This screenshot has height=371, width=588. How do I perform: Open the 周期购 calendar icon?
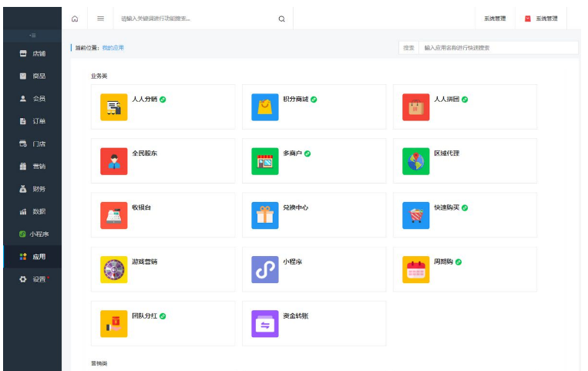pos(416,270)
